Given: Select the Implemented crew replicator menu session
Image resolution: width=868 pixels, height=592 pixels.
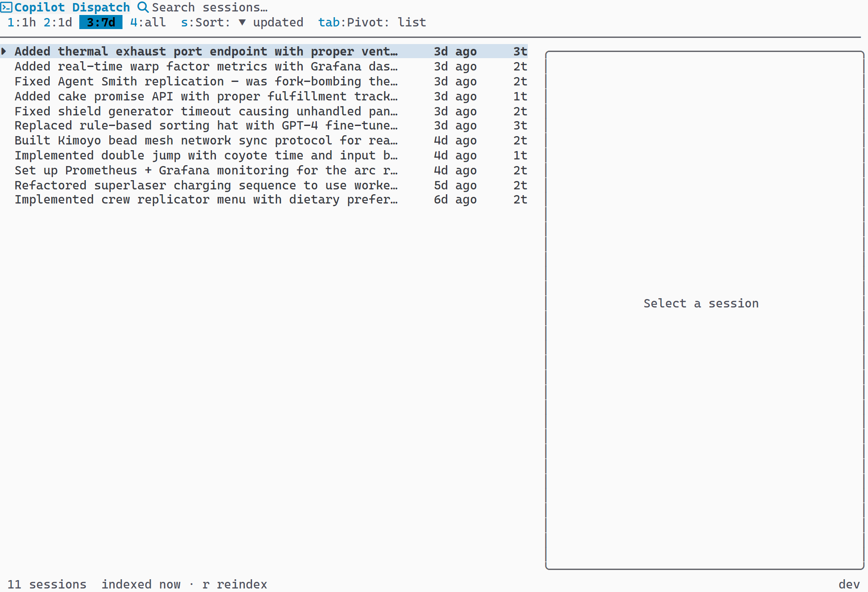Looking at the screenshot, I should point(206,200).
